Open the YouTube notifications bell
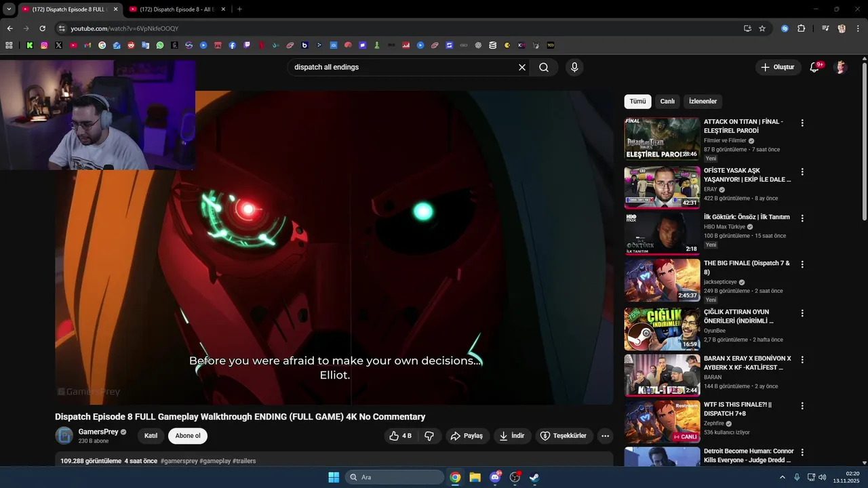The width and height of the screenshot is (868, 488). coord(814,67)
